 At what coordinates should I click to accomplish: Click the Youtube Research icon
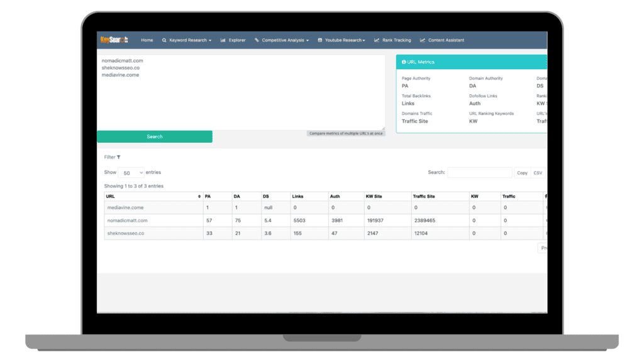pyautogui.click(x=320, y=40)
